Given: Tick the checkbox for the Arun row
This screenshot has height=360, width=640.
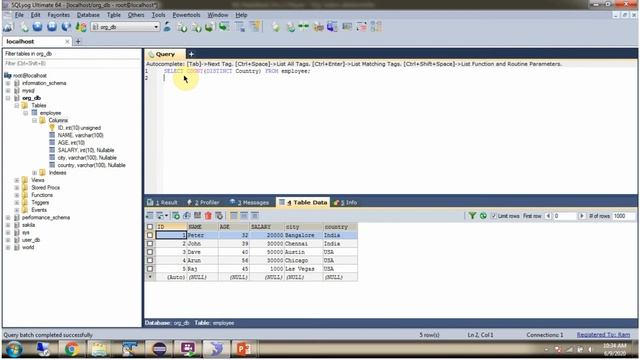Looking at the screenshot, I should (x=150, y=260).
